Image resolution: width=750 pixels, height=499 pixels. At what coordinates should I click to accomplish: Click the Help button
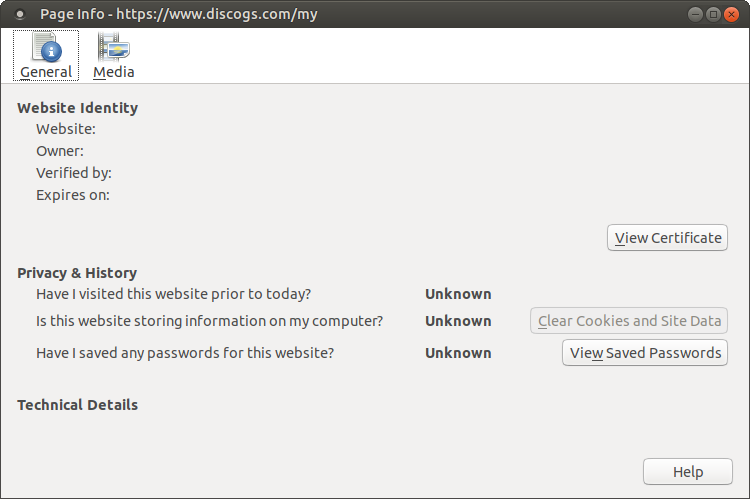pos(687,472)
